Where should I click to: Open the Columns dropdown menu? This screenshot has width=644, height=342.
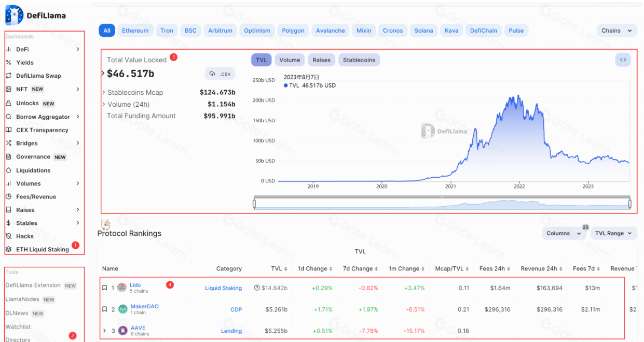[564, 233]
